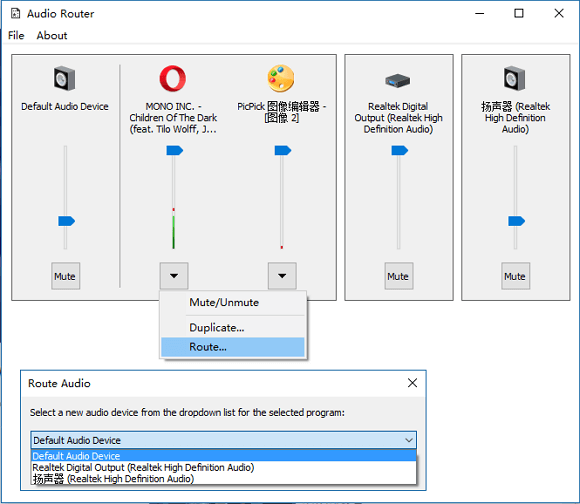The width and height of the screenshot is (580, 504).
Task: Open the About menu
Action: tap(52, 35)
